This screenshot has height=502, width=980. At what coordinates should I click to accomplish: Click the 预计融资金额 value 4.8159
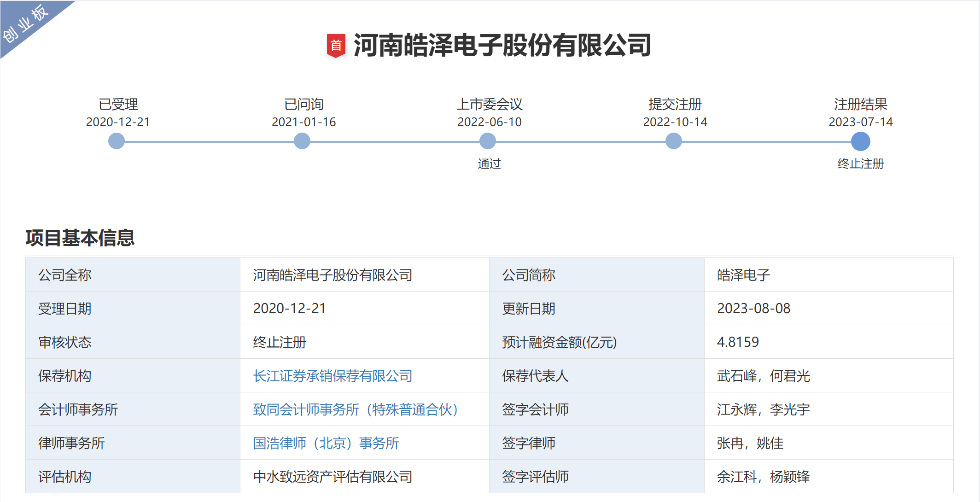[x=737, y=342]
